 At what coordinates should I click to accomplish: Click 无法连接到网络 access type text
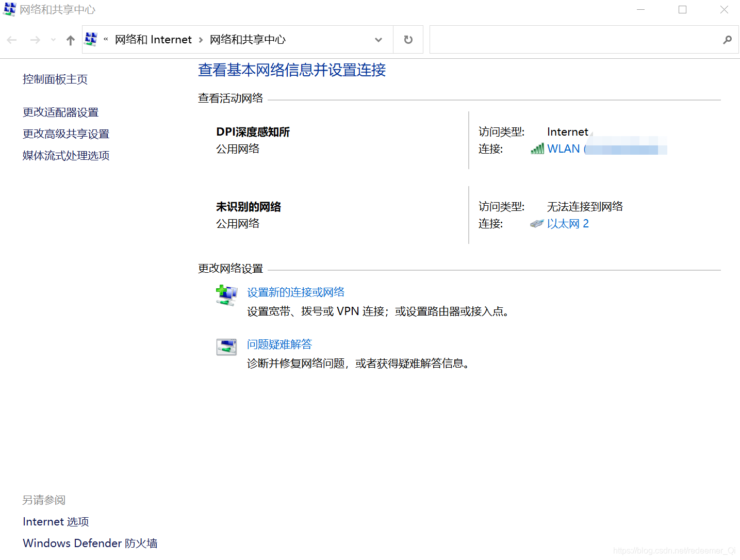pyautogui.click(x=585, y=207)
